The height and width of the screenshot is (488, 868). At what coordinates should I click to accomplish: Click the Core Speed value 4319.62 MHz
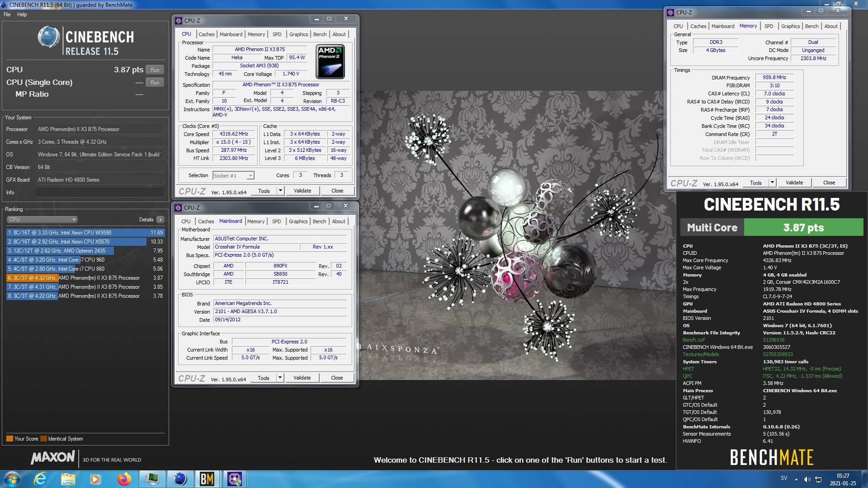(234, 134)
